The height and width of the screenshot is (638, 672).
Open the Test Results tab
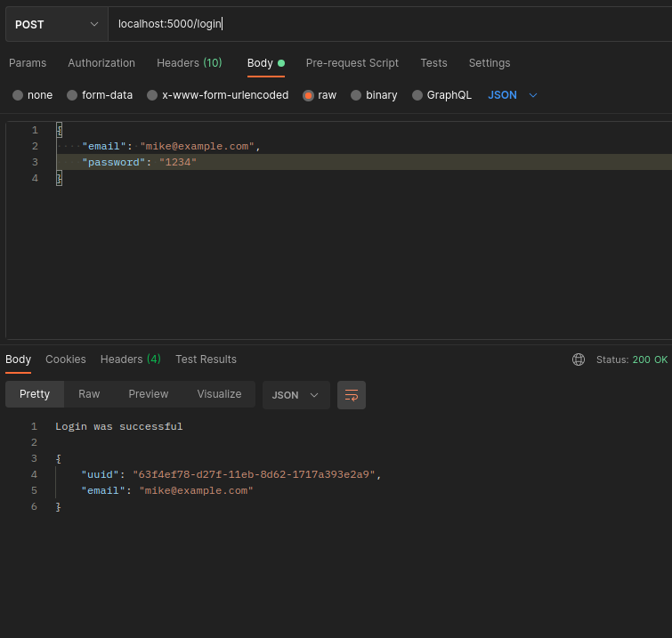[206, 359]
